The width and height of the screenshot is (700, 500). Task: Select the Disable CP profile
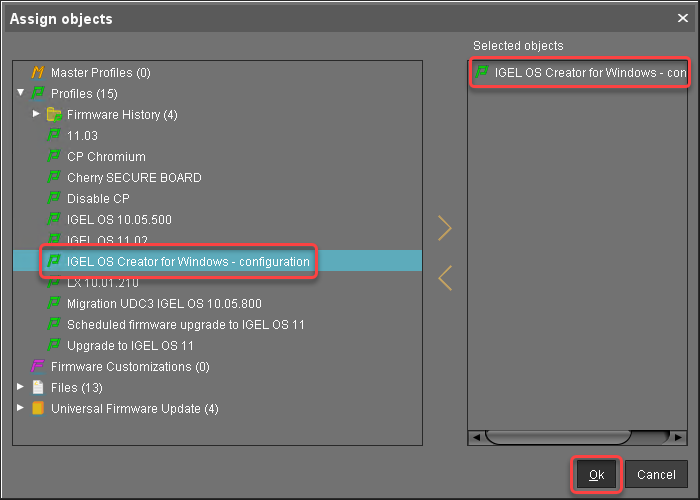pyautogui.click(x=98, y=199)
